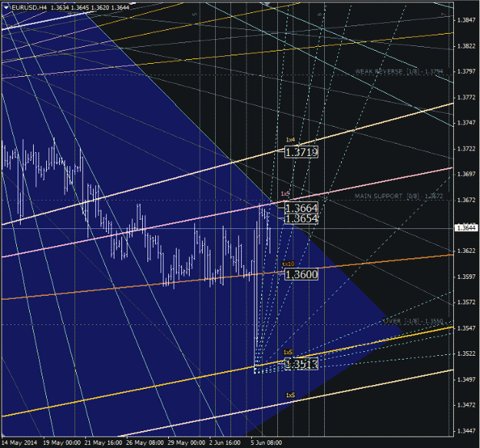Screen dimensions: 480x448
Task: Click the current price tag 1.3644 on the axis
Action: coord(466,227)
